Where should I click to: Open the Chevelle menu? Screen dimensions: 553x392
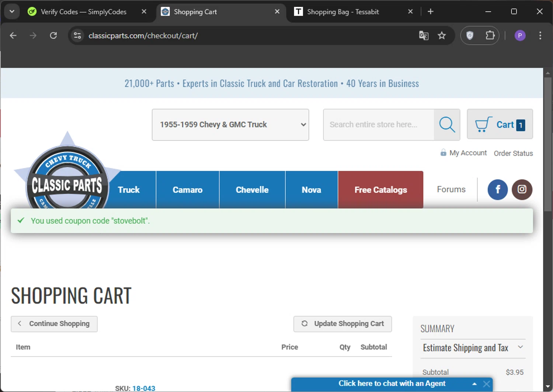point(252,190)
